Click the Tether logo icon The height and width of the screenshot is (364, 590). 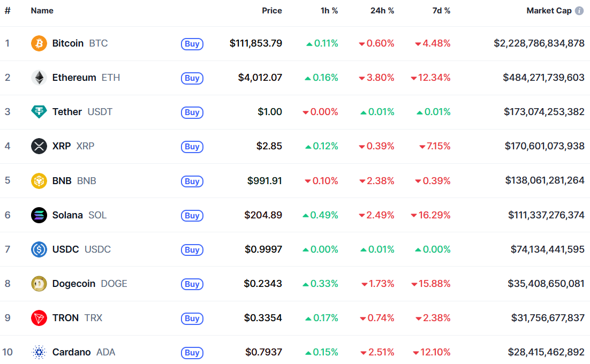tap(39, 112)
